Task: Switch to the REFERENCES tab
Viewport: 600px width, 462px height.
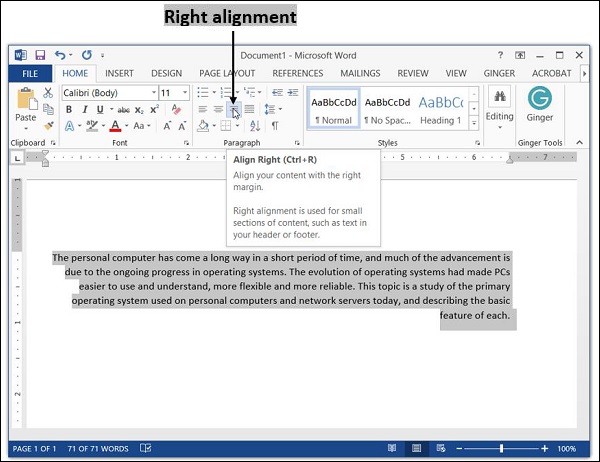Action: pos(298,73)
